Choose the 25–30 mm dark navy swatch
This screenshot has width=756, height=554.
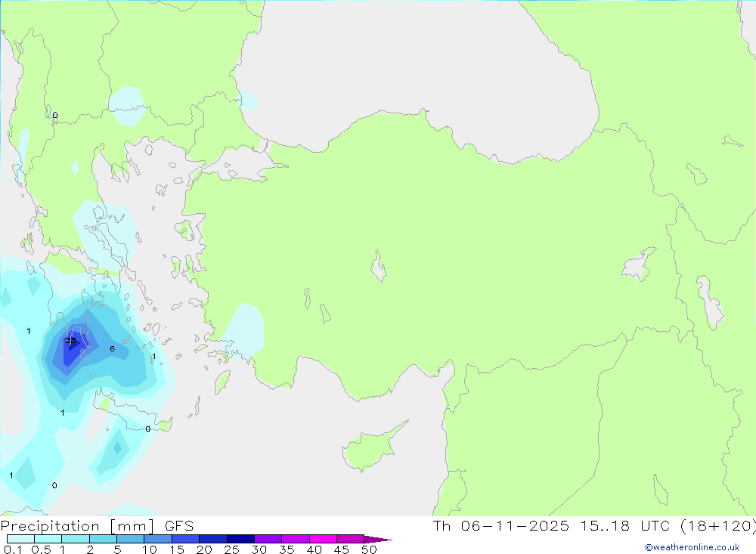point(240,539)
